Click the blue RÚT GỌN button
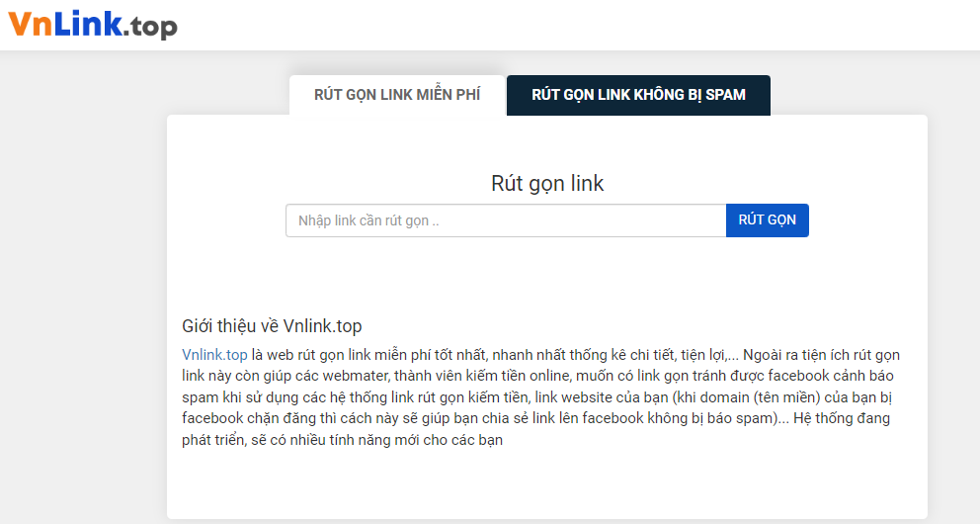980x524 pixels. tap(767, 220)
